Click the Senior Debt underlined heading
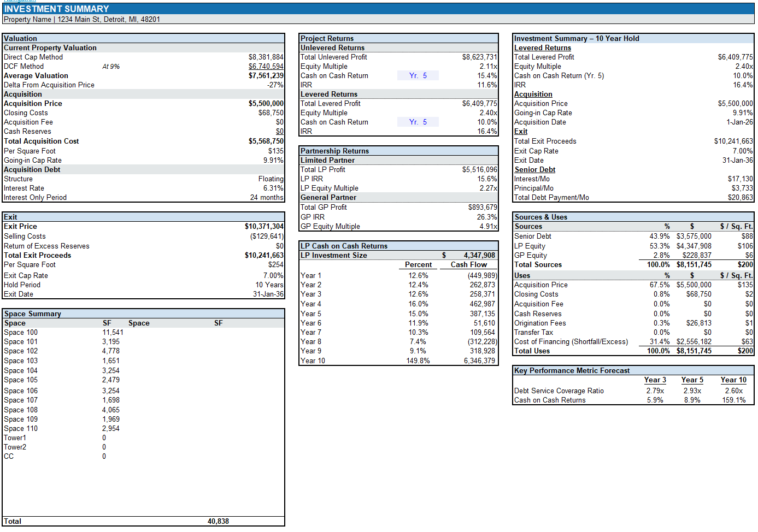The width and height of the screenshot is (758, 532). point(534,169)
